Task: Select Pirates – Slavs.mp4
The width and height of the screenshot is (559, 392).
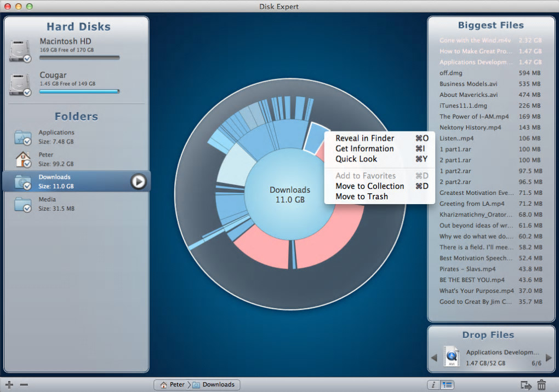Action: coord(490,269)
